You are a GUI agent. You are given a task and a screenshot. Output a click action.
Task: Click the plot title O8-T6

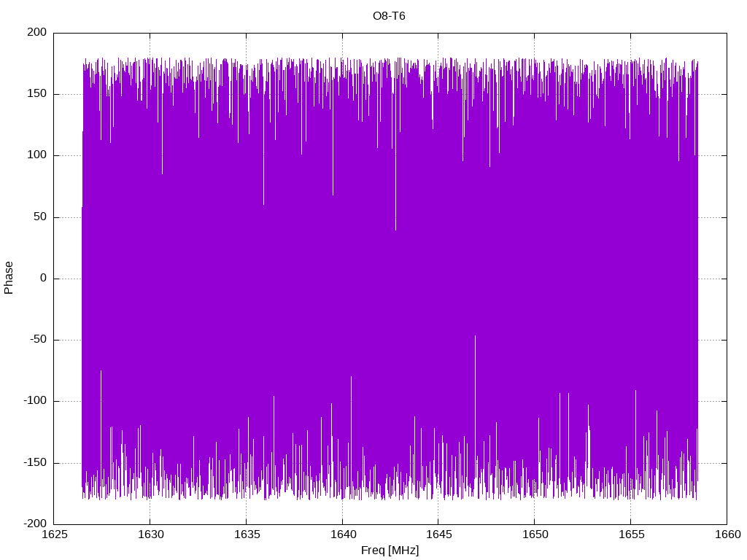click(x=389, y=16)
